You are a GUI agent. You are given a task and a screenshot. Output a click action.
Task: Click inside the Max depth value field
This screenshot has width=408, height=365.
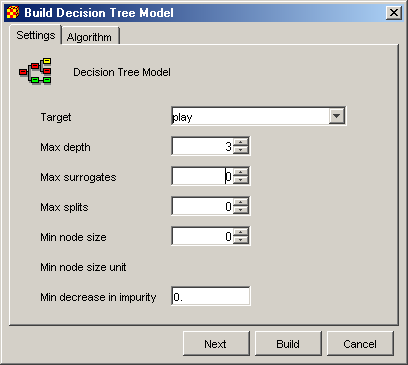click(202, 146)
